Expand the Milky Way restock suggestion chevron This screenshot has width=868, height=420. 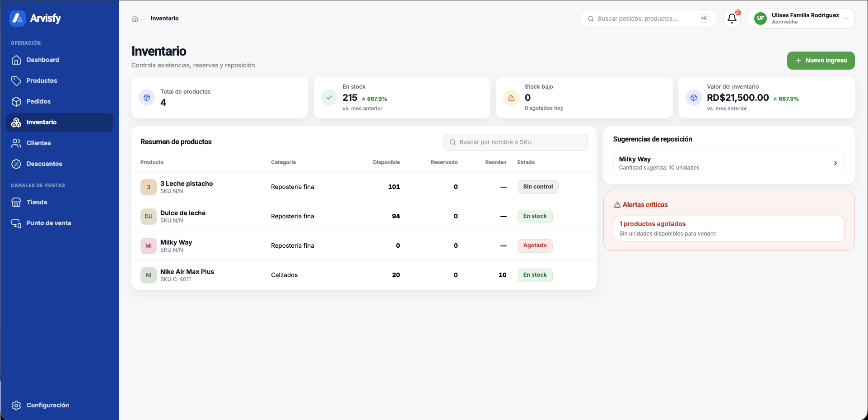coord(835,163)
